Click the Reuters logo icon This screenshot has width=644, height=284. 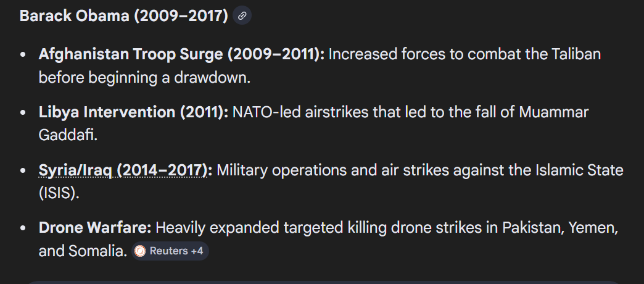point(141,251)
